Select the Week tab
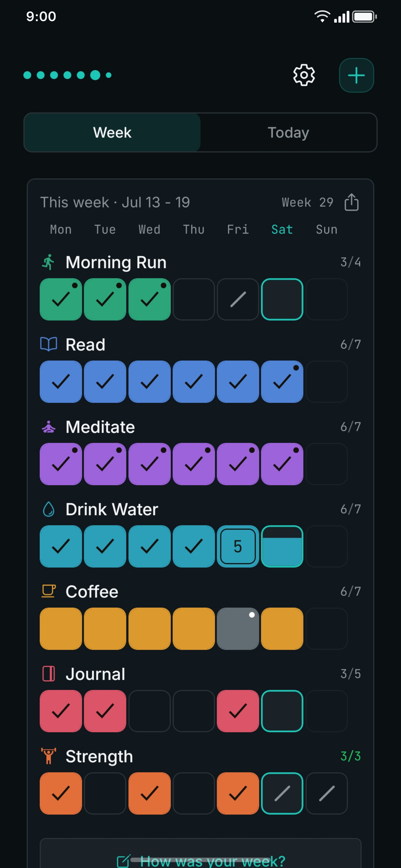Image resolution: width=401 pixels, height=868 pixels. pos(113,132)
